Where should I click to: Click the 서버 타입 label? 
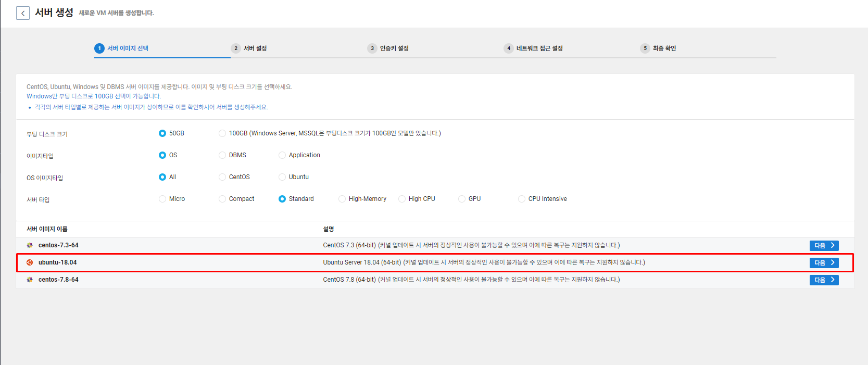click(x=38, y=200)
